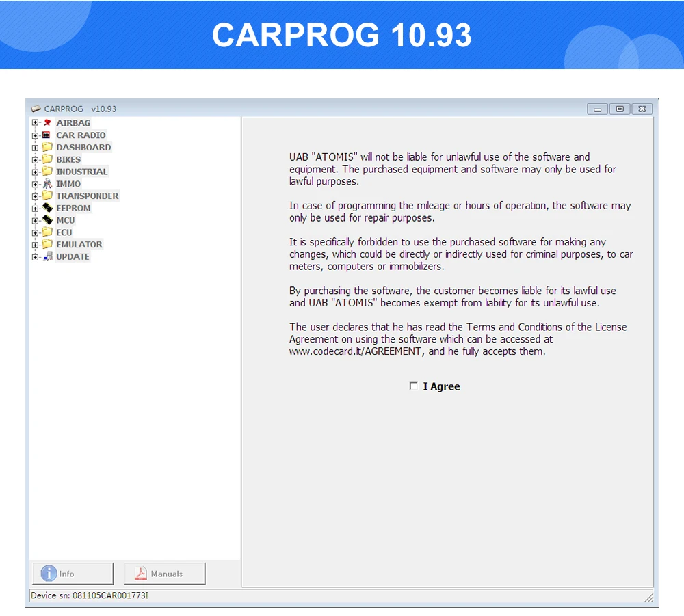This screenshot has height=616, width=684.
Task: Select the DASHBOARD label
Action: pyautogui.click(x=83, y=148)
